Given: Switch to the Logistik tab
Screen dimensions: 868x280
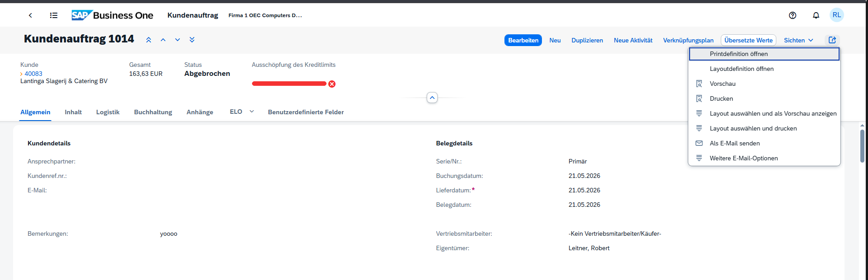Looking at the screenshot, I should [108, 112].
